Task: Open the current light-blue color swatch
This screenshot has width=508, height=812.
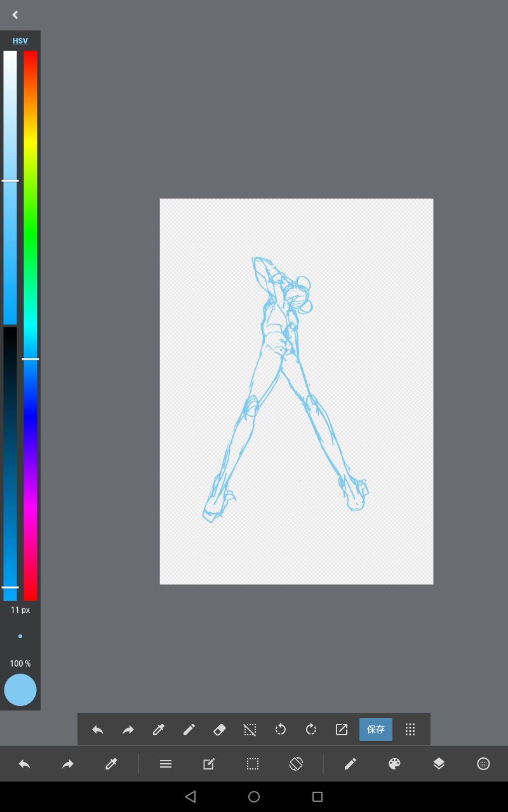Action: click(x=20, y=690)
